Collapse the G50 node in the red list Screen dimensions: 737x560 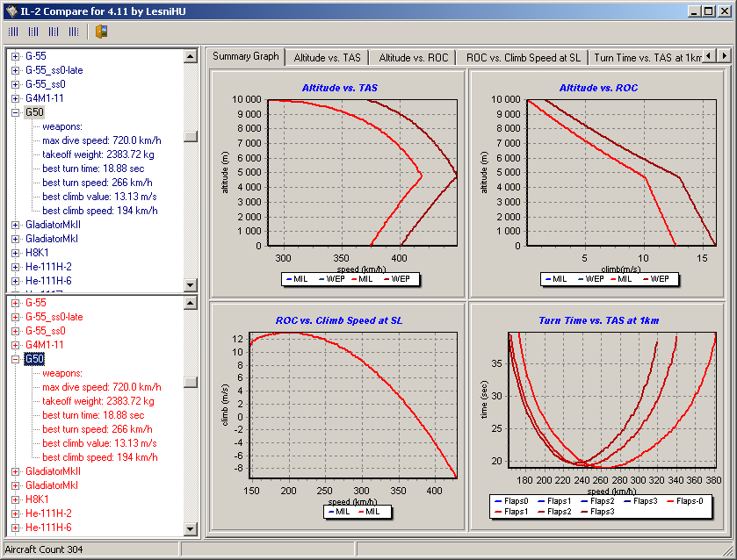(x=16, y=359)
